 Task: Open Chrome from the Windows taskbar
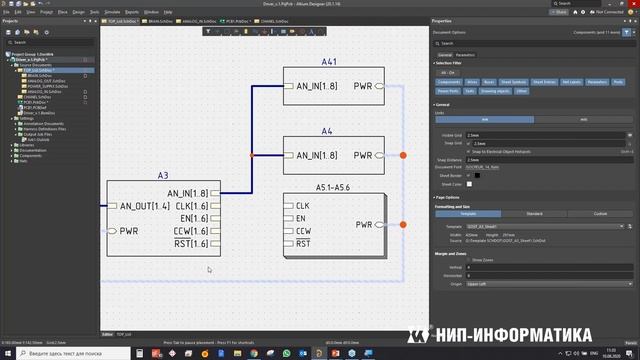(254, 353)
